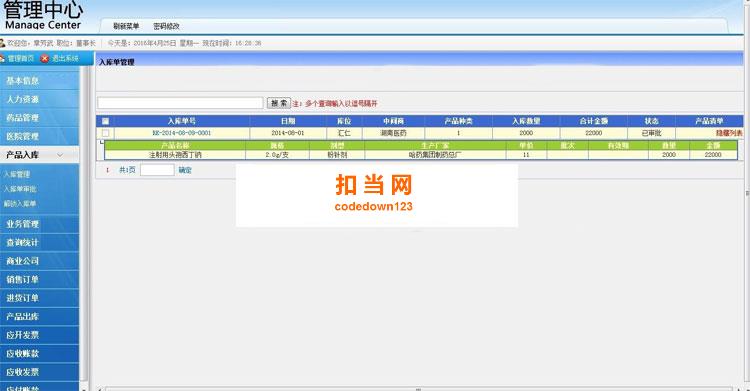Open the 查询统计 sidebar menu
Image resolution: width=750 pixels, height=391 pixels.
(x=39, y=243)
